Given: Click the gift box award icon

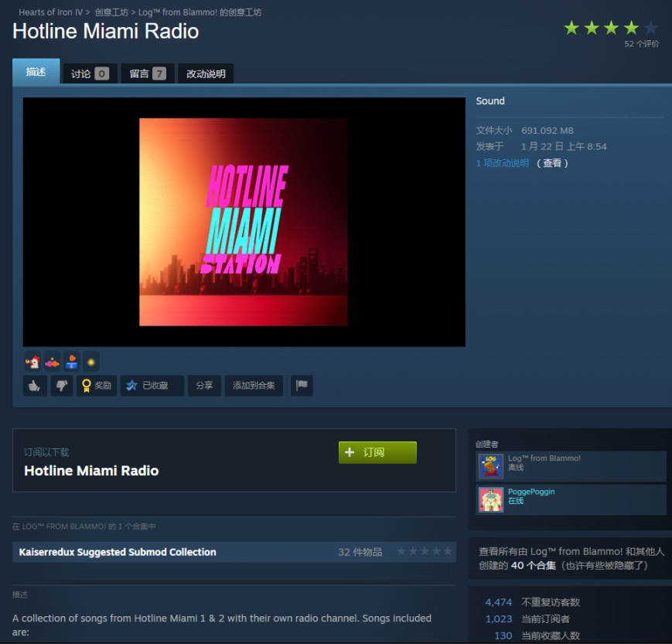Looking at the screenshot, I should (x=72, y=363).
